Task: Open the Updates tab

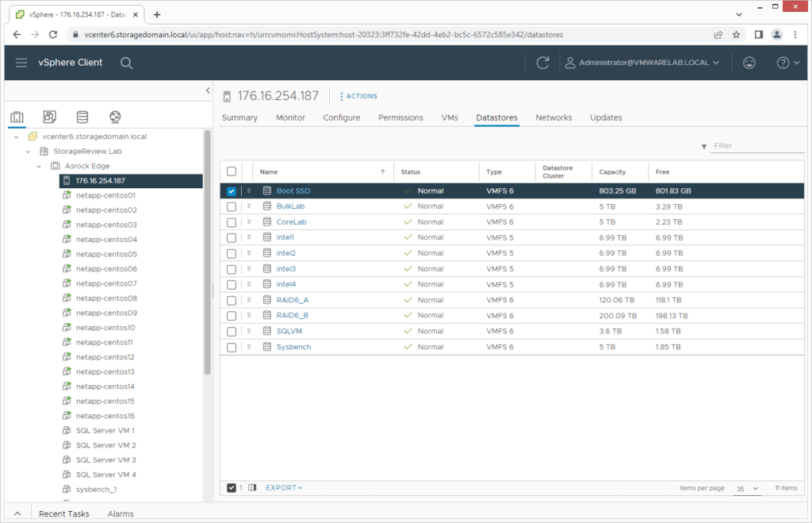Action: point(606,117)
